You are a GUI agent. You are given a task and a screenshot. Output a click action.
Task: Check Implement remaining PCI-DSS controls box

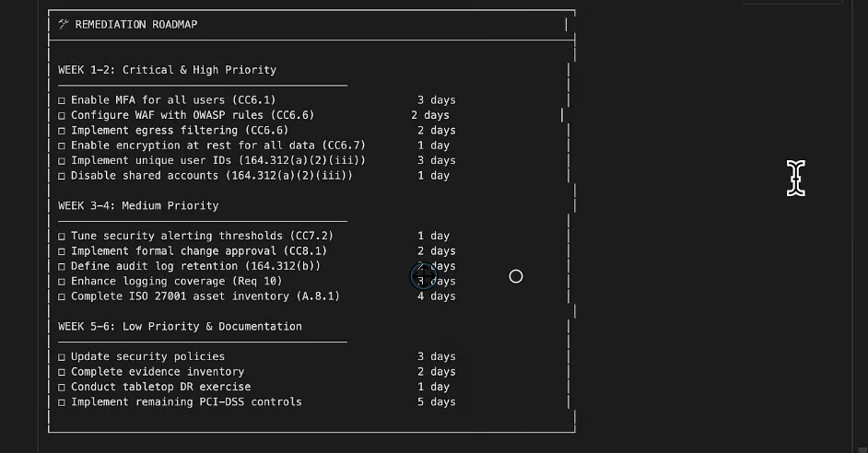(x=62, y=402)
